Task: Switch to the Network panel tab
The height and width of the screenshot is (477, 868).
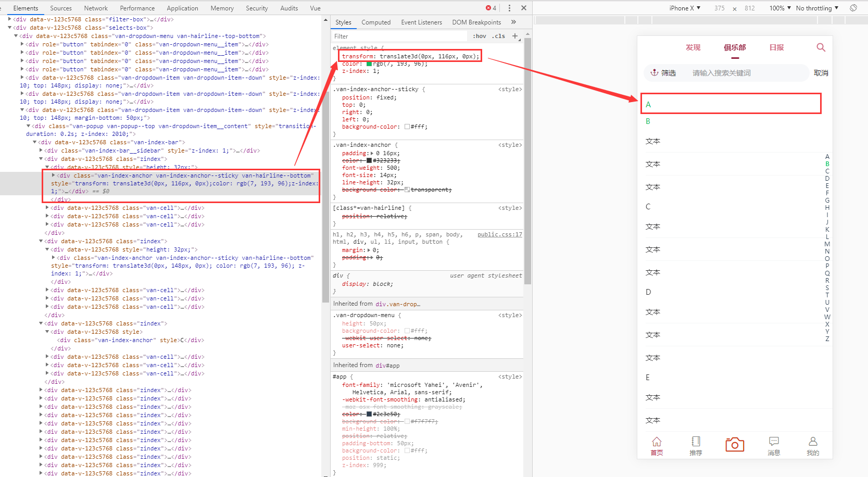Action: 96,8
